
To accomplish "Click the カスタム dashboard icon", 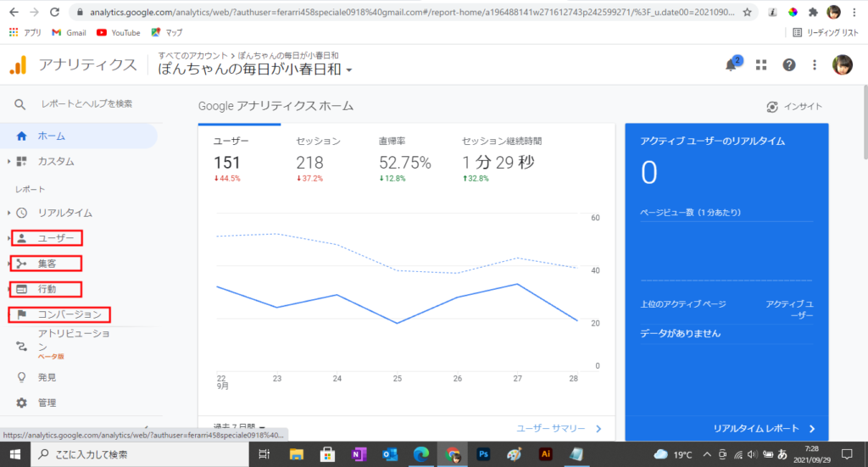I will pos(21,162).
